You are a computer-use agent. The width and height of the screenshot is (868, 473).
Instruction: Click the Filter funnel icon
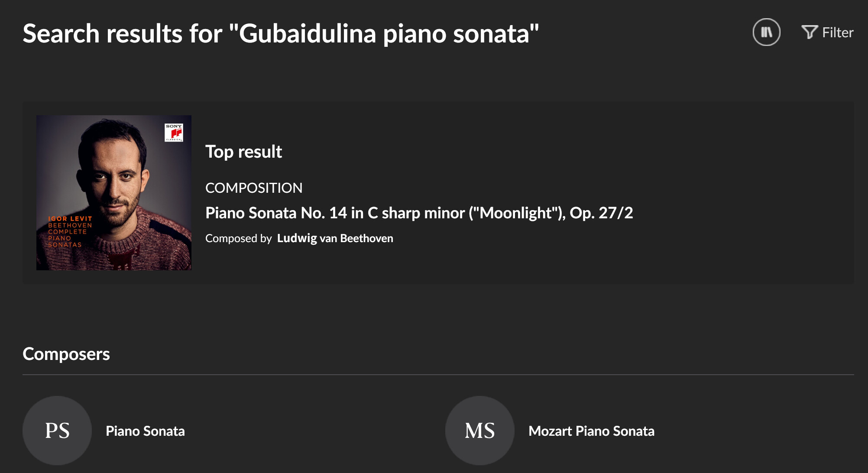coord(809,32)
